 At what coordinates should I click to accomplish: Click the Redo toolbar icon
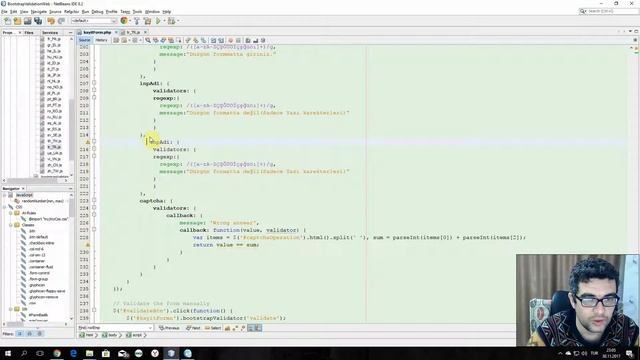(x=61, y=21)
